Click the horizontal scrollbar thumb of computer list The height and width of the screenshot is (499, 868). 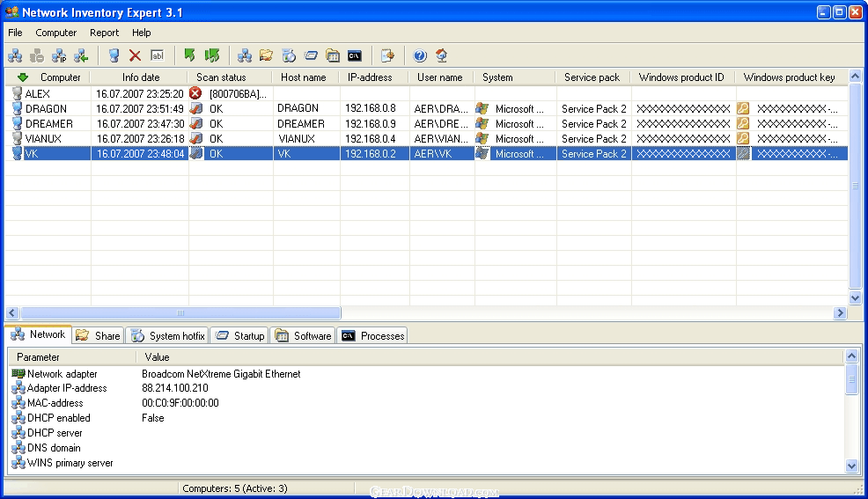click(180, 313)
